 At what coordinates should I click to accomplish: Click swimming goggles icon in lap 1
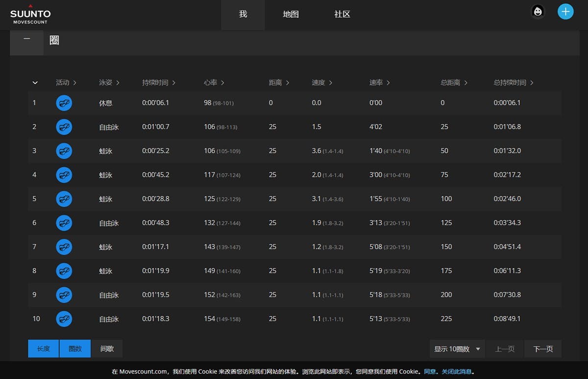[x=64, y=103]
